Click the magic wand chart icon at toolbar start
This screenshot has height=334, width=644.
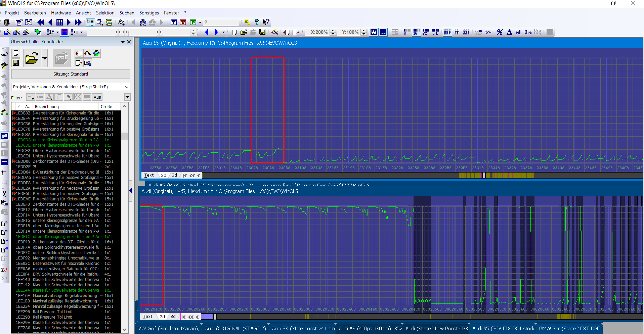[7, 32]
